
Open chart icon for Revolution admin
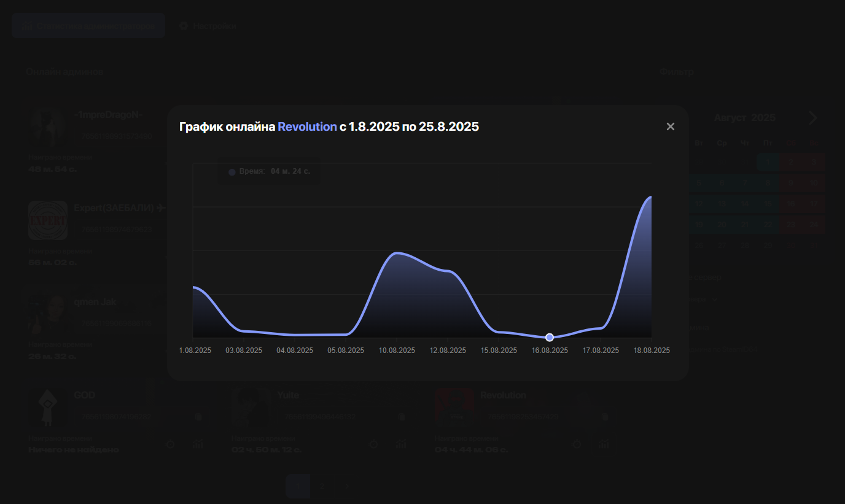[604, 444]
